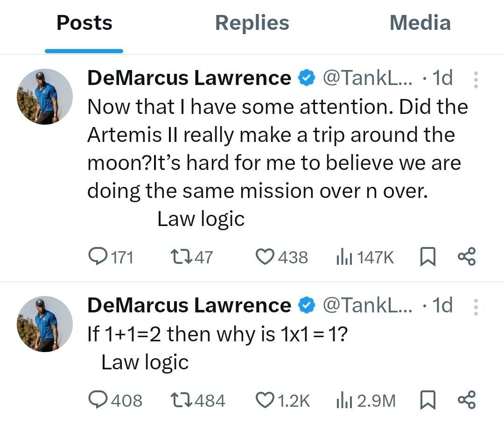Screen dimensions: 504x424
Task: Open view count on 1x1=1 post
Action: click(344, 400)
